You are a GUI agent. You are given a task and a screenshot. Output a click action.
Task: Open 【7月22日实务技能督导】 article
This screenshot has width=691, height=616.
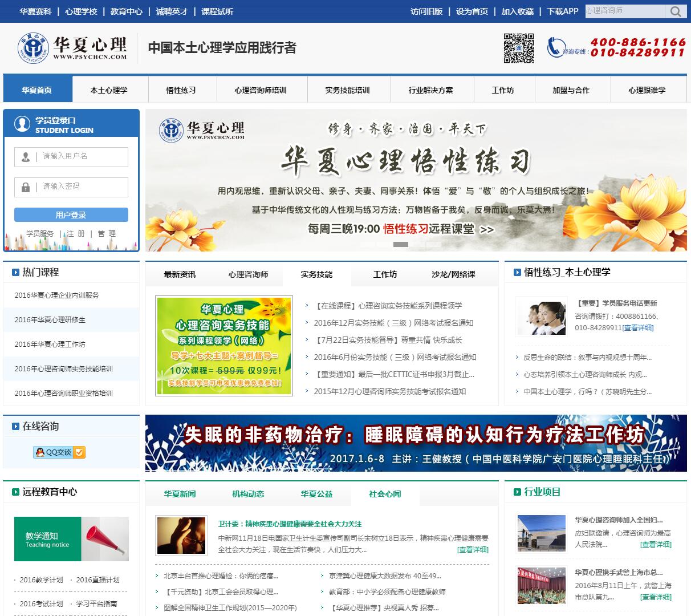[x=388, y=340]
